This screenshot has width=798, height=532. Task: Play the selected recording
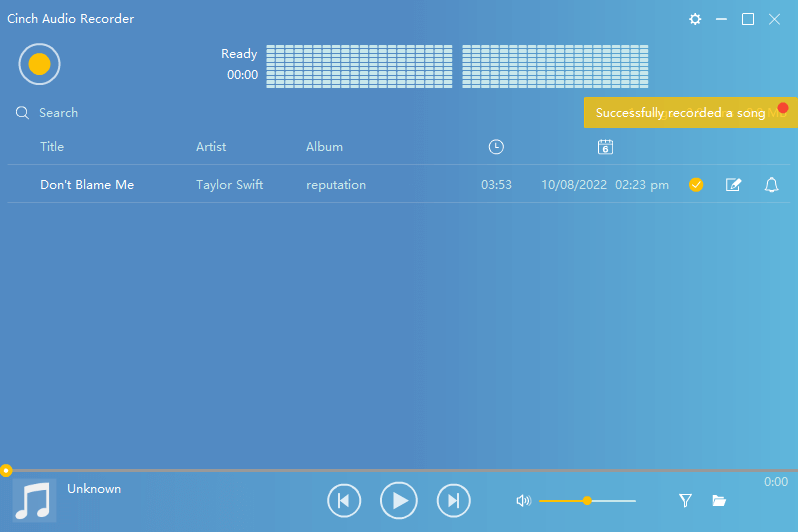pos(399,500)
